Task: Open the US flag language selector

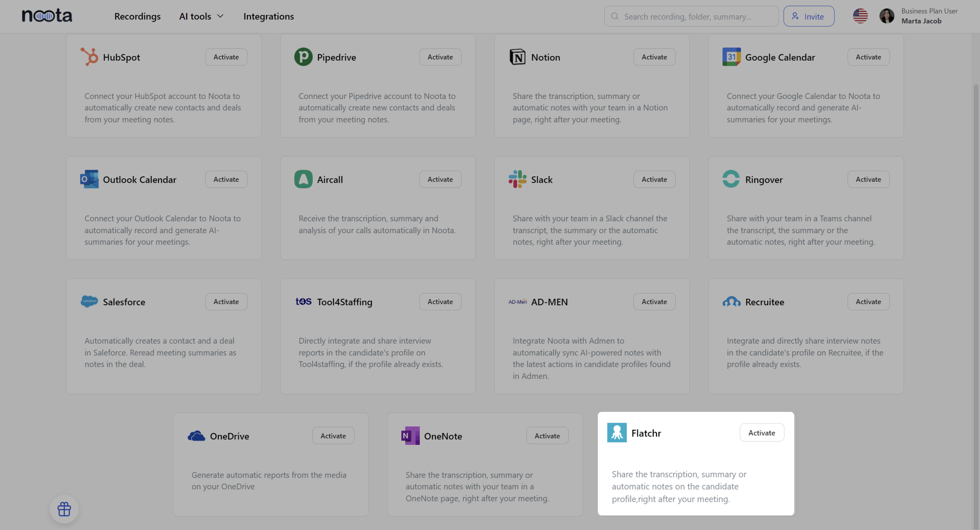Action: [x=860, y=16]
